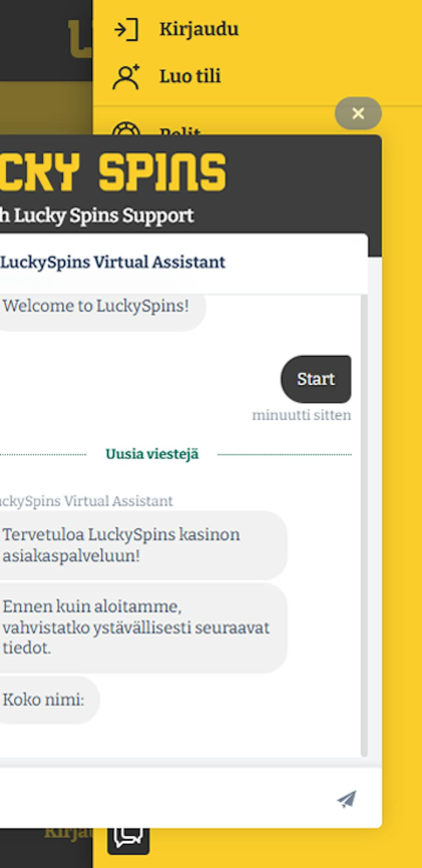Focus the chat message input field
The image size is (422, 868).
pos(165,799)
